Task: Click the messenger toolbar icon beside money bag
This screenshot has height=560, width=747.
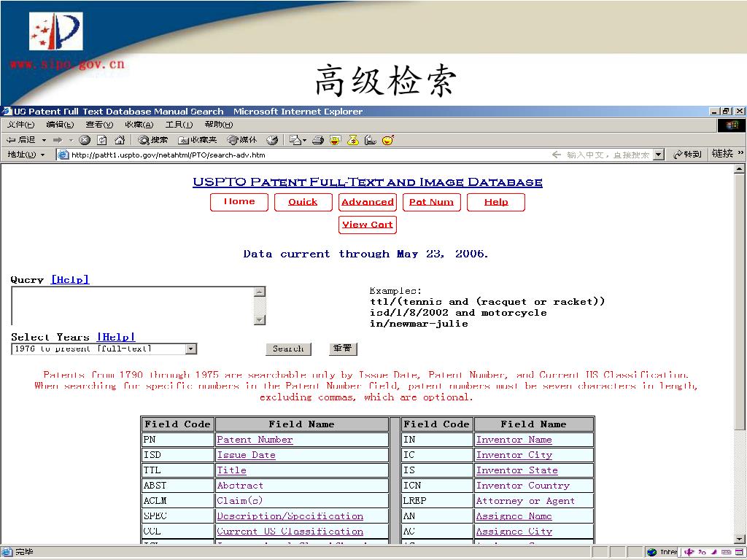Action: [370, 140]
